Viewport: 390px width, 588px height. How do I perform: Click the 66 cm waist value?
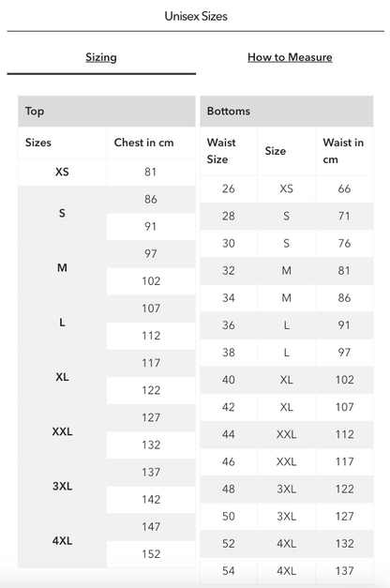click(x=344, y=188)
